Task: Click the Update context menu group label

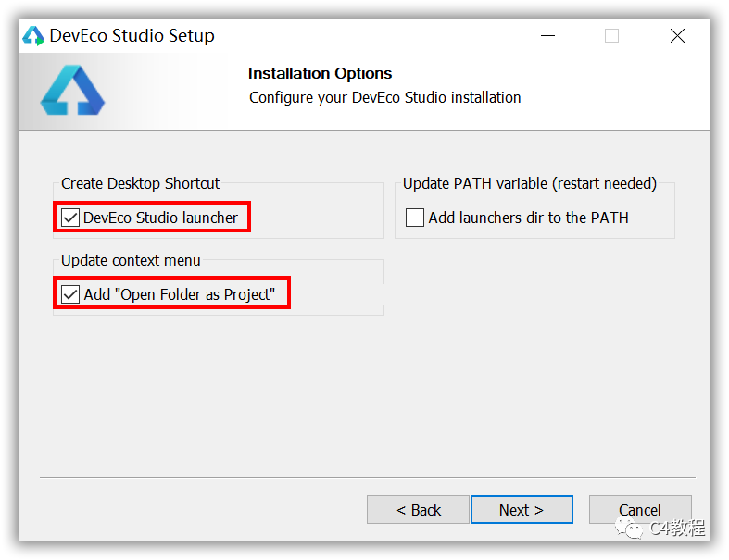Action: click(x=131, y=260)
